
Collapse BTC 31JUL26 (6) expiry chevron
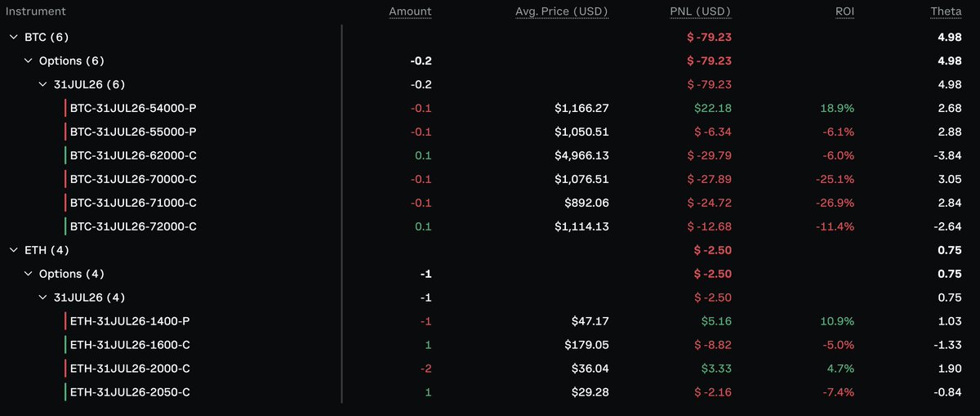coord(43,84)
